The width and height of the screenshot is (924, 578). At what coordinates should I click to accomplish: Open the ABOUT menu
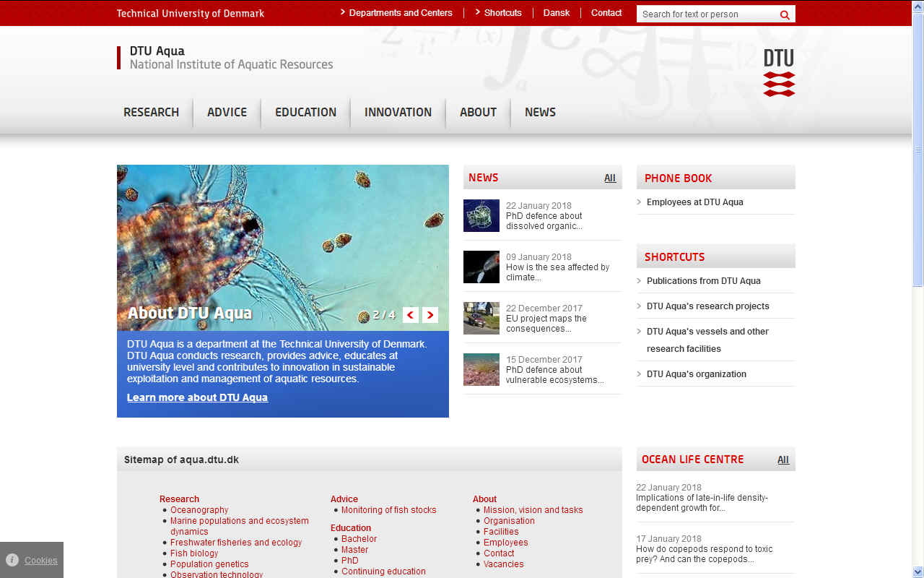tap(478, 112)
